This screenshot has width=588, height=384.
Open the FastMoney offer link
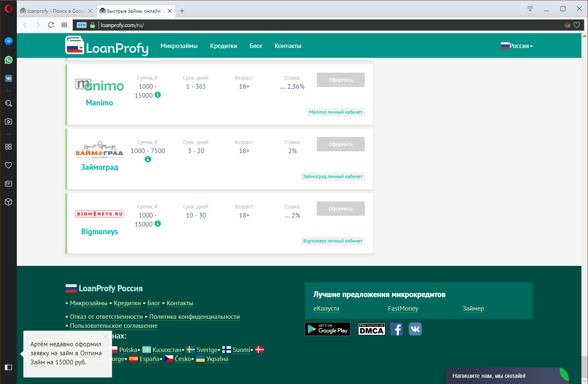click(403, 309)
